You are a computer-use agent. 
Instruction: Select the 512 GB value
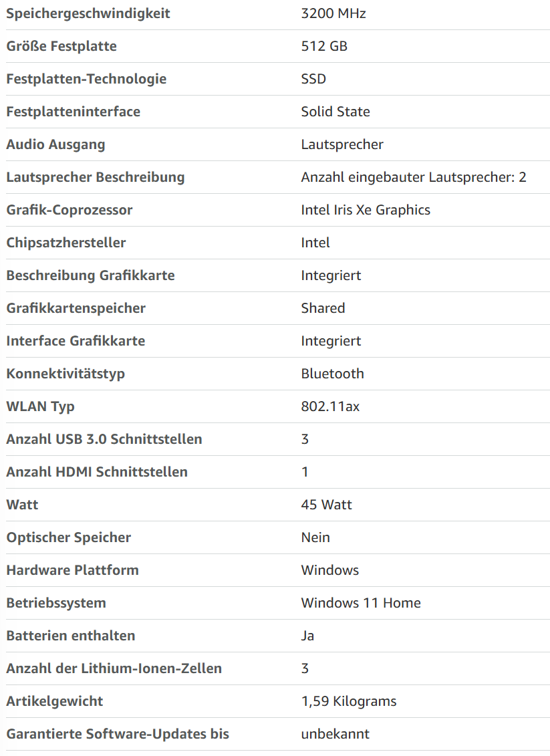[324, 46]
